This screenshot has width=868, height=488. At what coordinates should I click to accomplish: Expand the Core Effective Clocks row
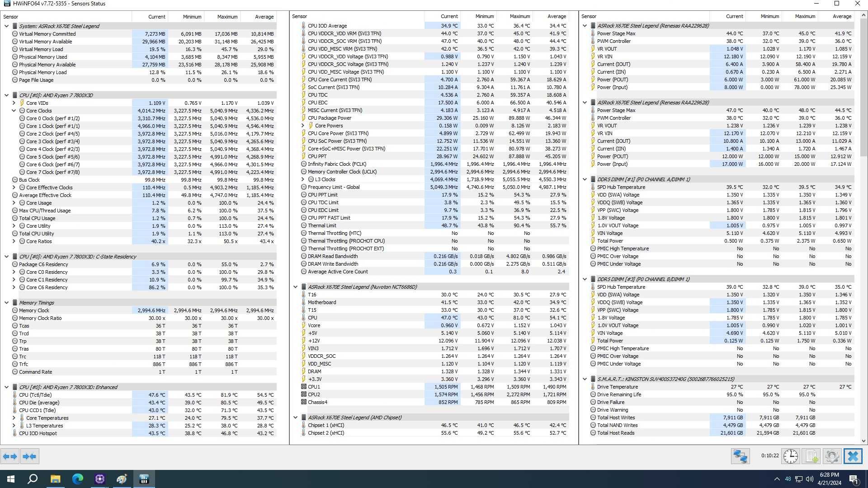coord(14,188)
